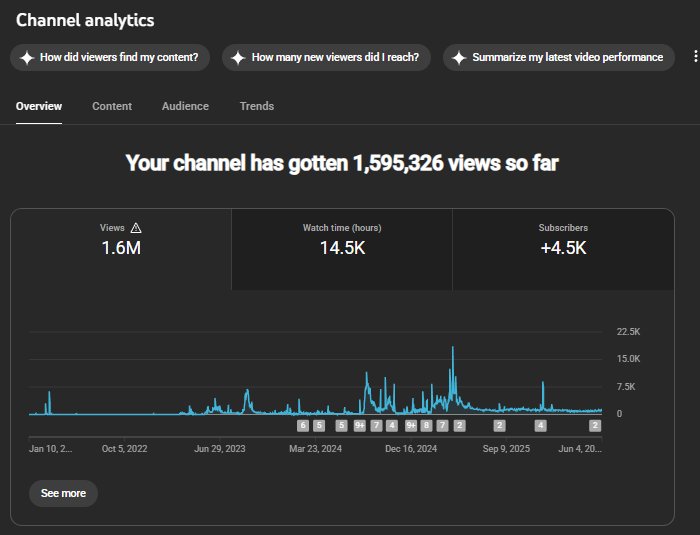
Task: Click the 9+ marker next to the 8 marker
Action: [x=411, y=426]
